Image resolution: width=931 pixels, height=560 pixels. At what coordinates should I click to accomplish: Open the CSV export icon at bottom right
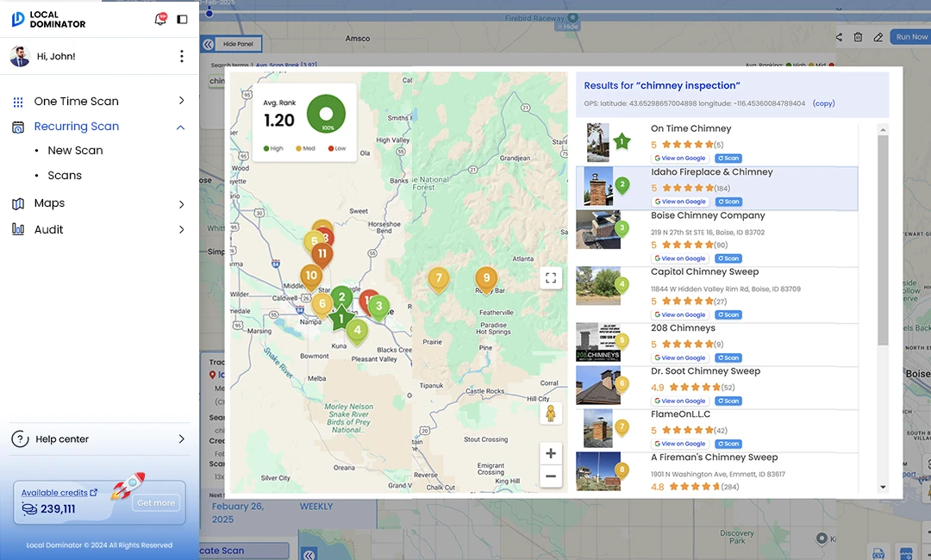tap(878, 553)
